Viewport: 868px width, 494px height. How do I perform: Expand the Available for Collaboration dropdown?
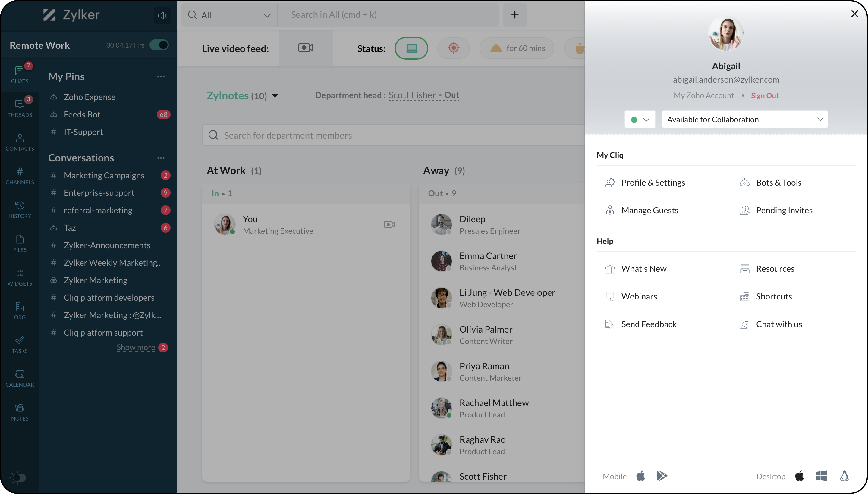pos(745,119)
